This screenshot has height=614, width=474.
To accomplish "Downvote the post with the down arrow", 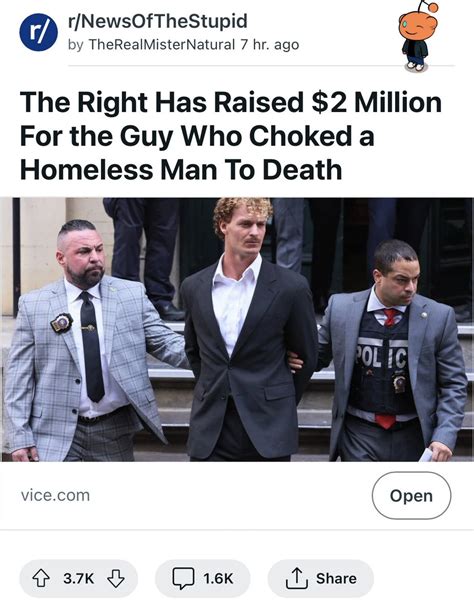I will [116, 578].
